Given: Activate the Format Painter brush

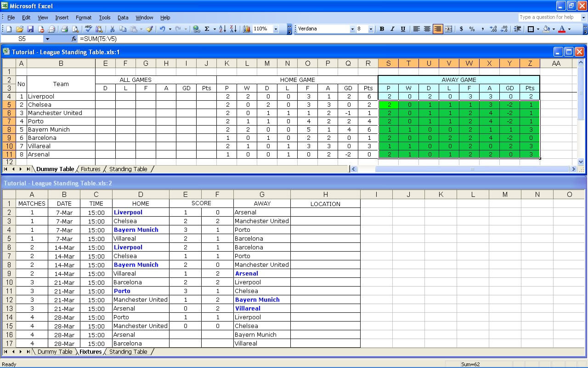Looking at the screenshot, I should click(149, 29).
